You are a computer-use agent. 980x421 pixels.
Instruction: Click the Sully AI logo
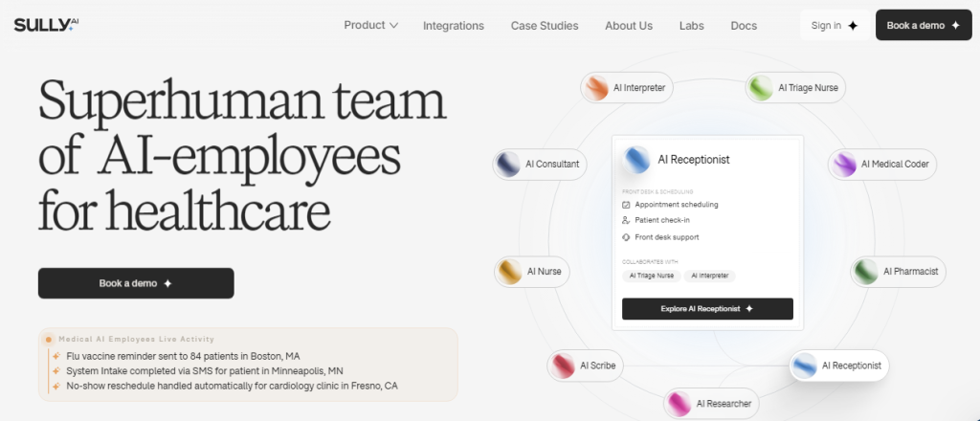tap(46, 25)
